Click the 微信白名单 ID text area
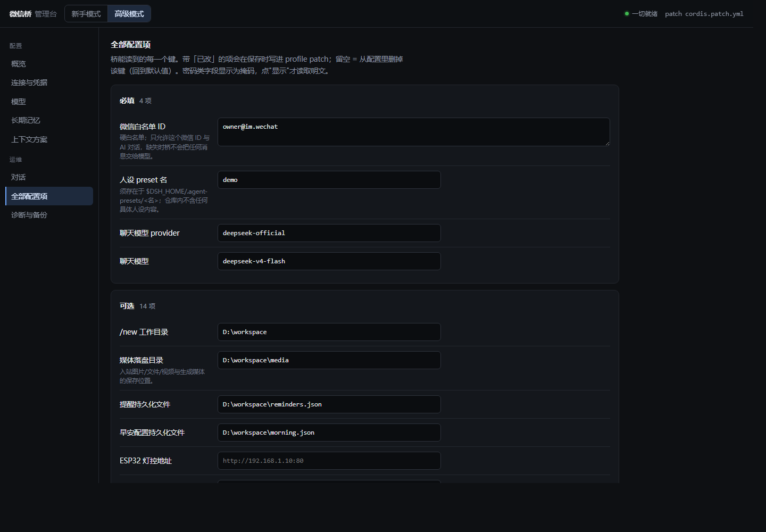This screenshot has width=766, height=532. coord(414,132)
